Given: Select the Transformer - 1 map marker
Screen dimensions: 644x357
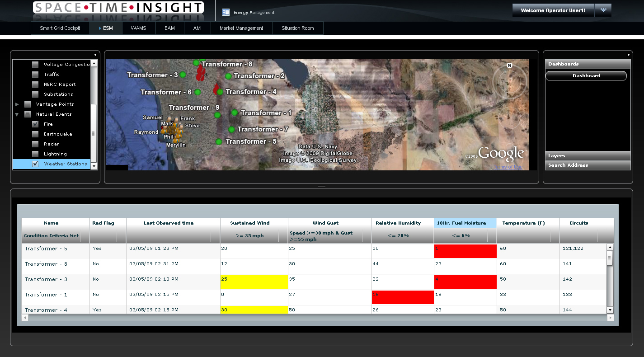Looking at the screenshot, I should (x=235, y=113).
